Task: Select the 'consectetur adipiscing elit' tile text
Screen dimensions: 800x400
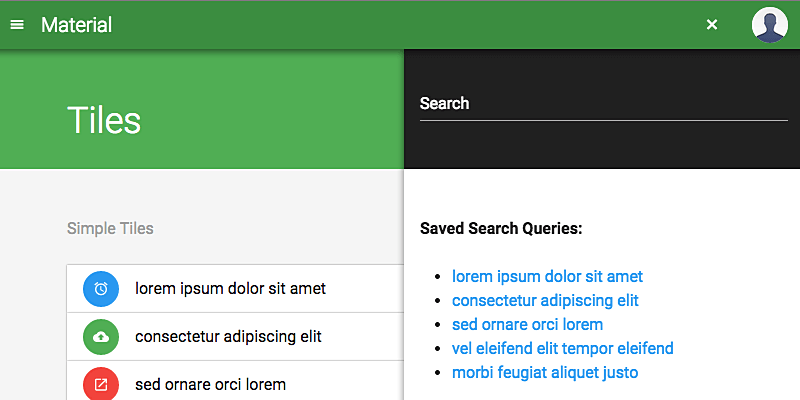Action: tap(228, 337)
